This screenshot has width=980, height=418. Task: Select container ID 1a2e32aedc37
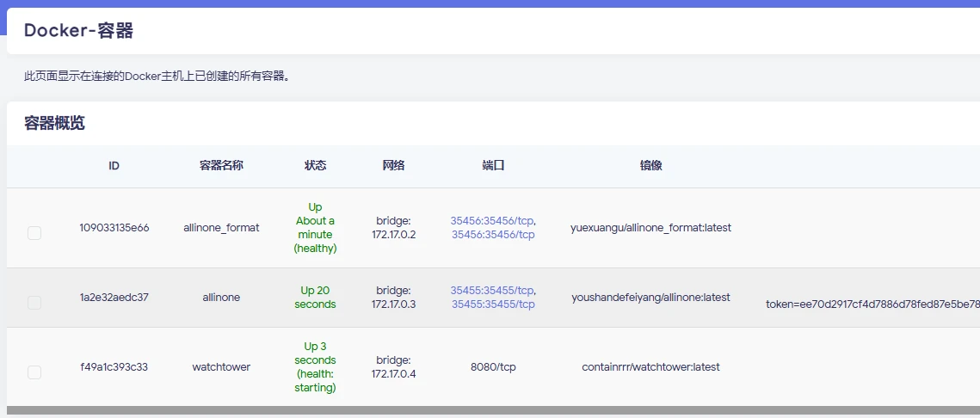pyautogui.click(x=114, y=298)
